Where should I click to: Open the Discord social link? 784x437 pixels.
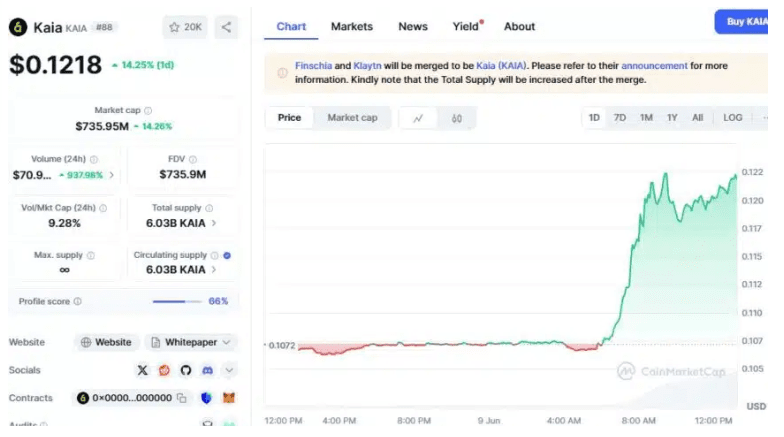point(207,370)
